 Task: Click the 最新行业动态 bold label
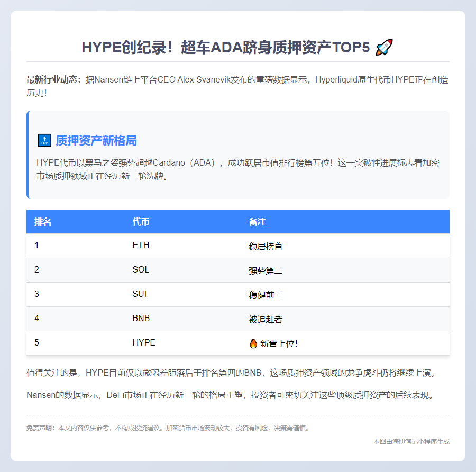coord(54,79)
